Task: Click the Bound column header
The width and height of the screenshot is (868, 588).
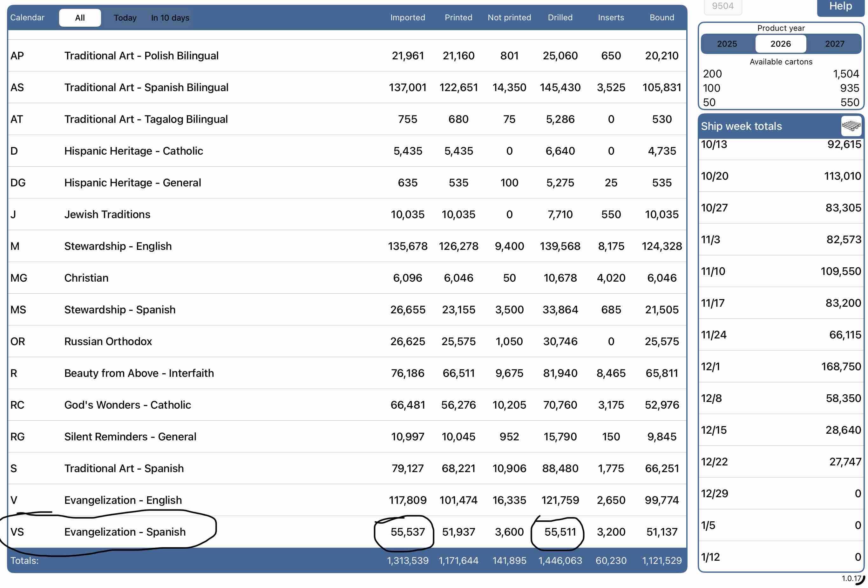Action: 661,17
